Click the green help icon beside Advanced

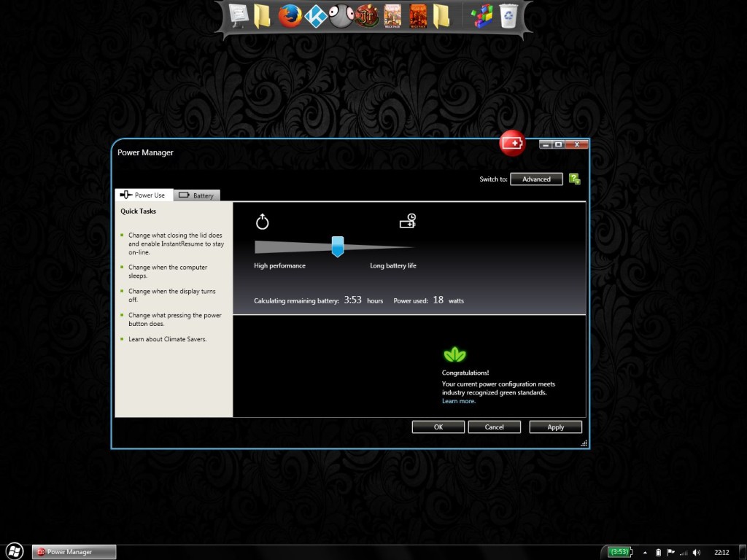[574, 179]
